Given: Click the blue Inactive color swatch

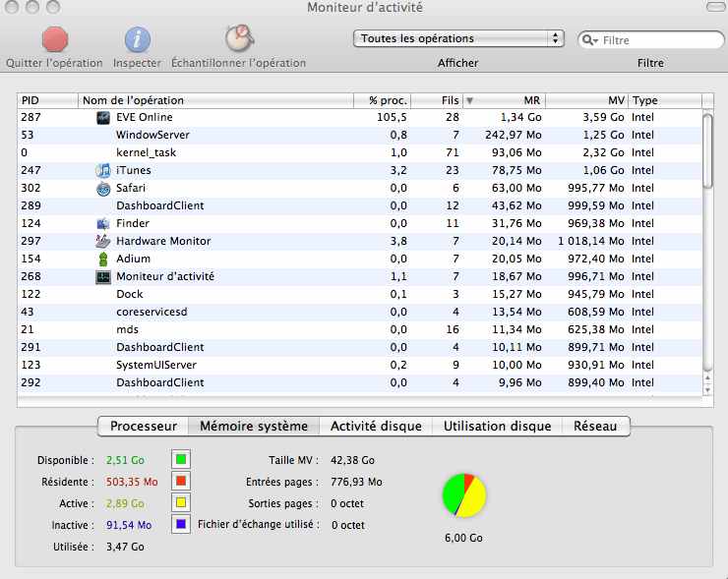Looking at the screenshot, I should click(181, 524).
